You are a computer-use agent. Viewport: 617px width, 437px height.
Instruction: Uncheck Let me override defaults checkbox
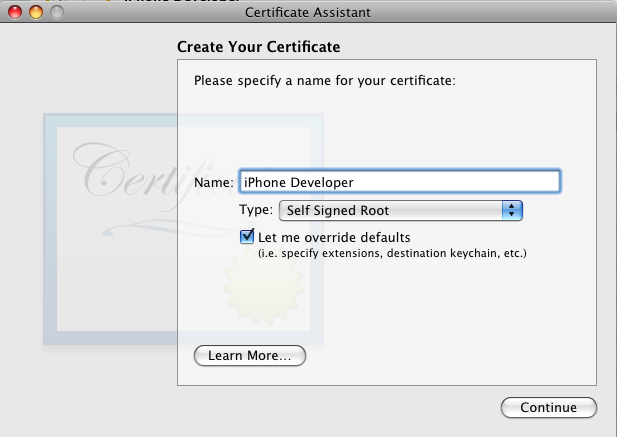[x=247, y=236]
